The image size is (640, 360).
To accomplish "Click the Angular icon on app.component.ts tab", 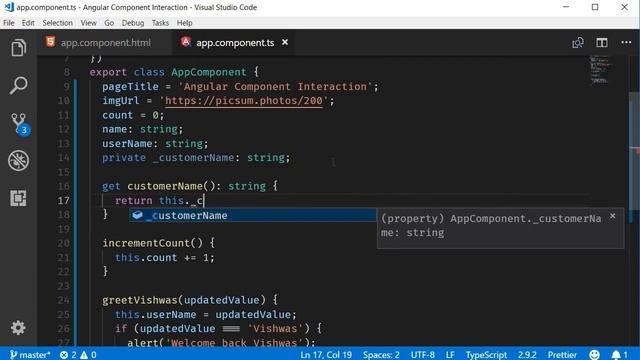I will tap(186, 42).
